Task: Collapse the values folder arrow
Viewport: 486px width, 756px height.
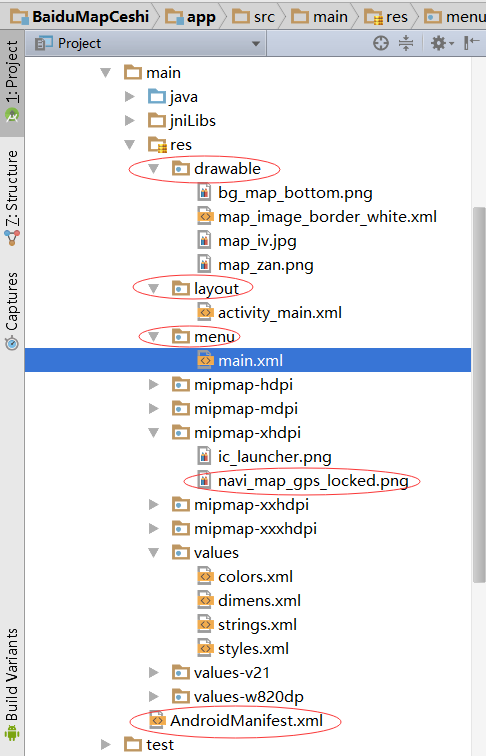Action: [154, 553]
